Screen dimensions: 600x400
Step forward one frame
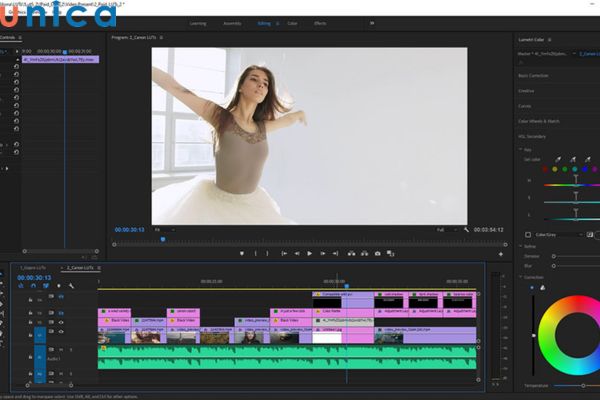pyautogui.click(x=323, y=253)
